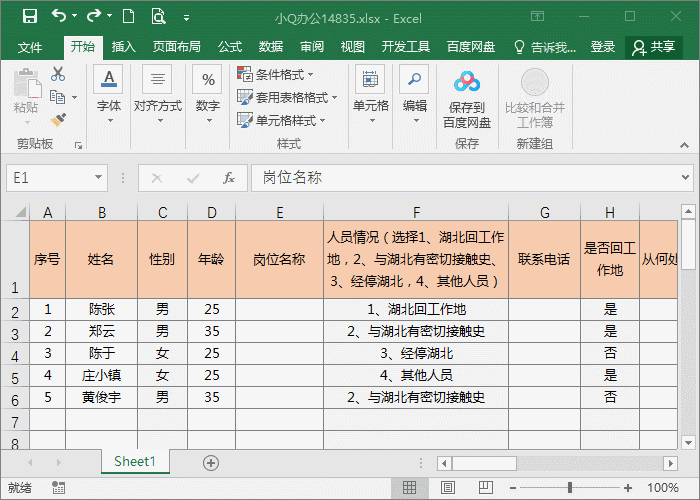Click the Redo arrow icon
The image size is (700, 500).
coord(94,17)
